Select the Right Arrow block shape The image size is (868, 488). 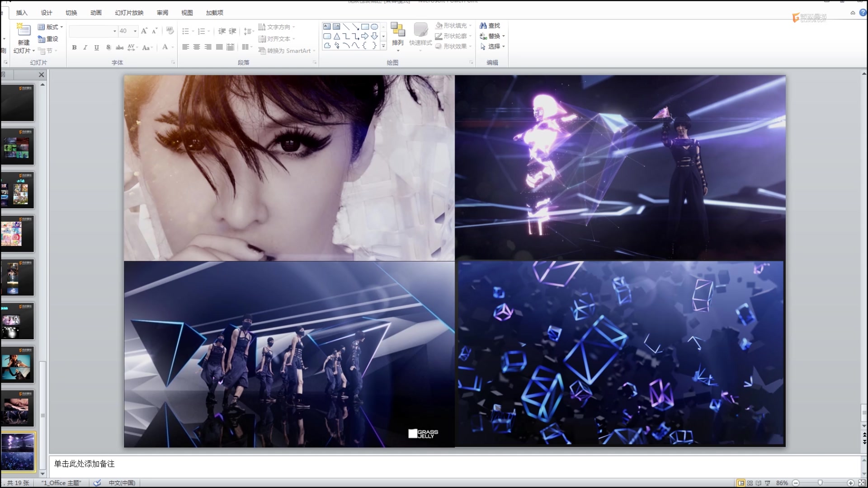click(365, 36)
